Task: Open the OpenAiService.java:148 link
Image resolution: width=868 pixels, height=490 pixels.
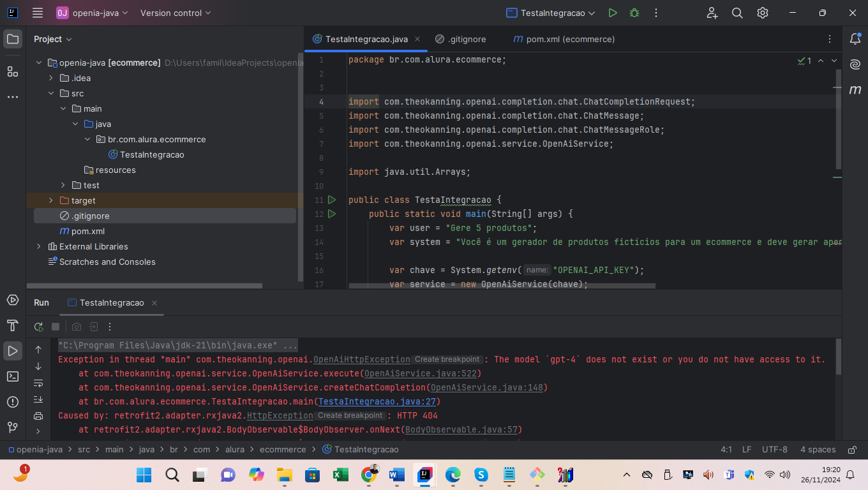Action: pos(486,387)
